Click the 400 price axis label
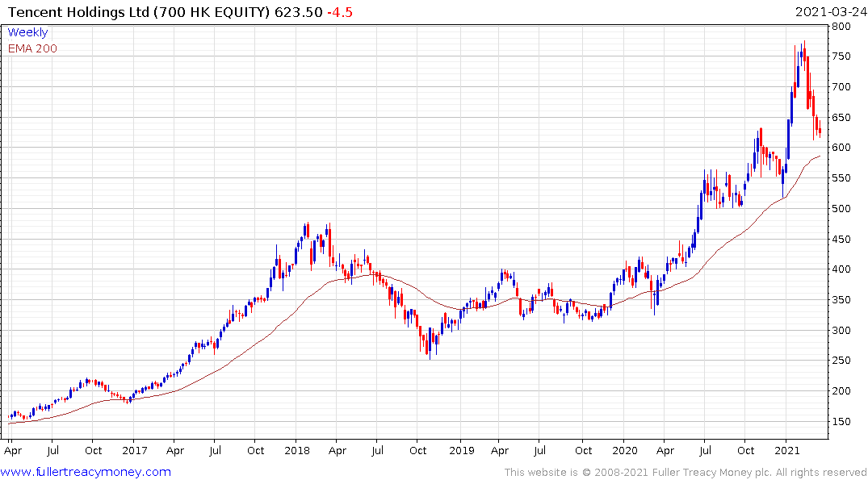This screenshot has width=868, height=484. click(841, 269)
